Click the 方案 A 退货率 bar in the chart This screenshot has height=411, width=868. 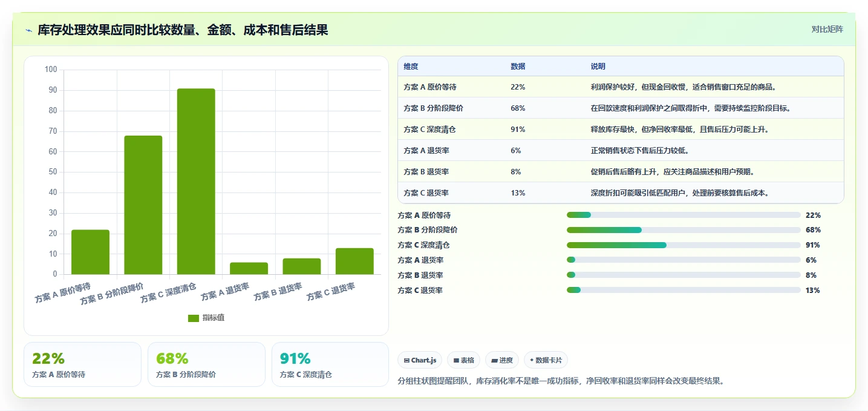click(x=249, y=268)
